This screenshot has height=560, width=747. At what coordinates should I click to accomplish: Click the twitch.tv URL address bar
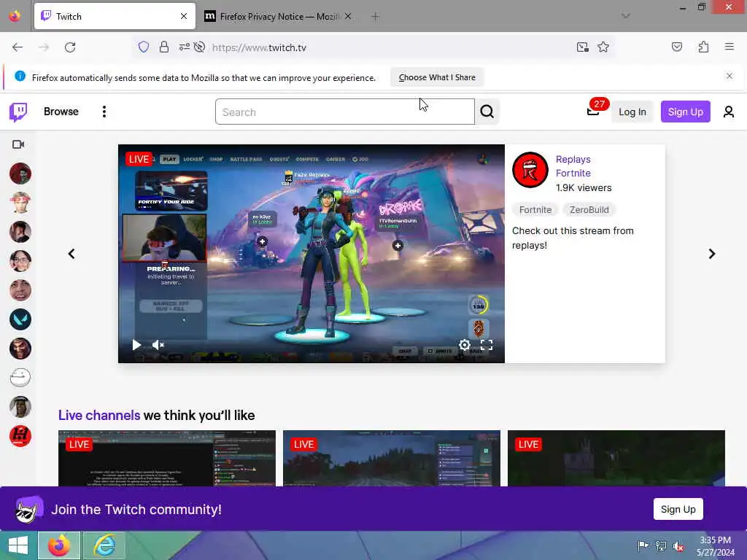391,47
